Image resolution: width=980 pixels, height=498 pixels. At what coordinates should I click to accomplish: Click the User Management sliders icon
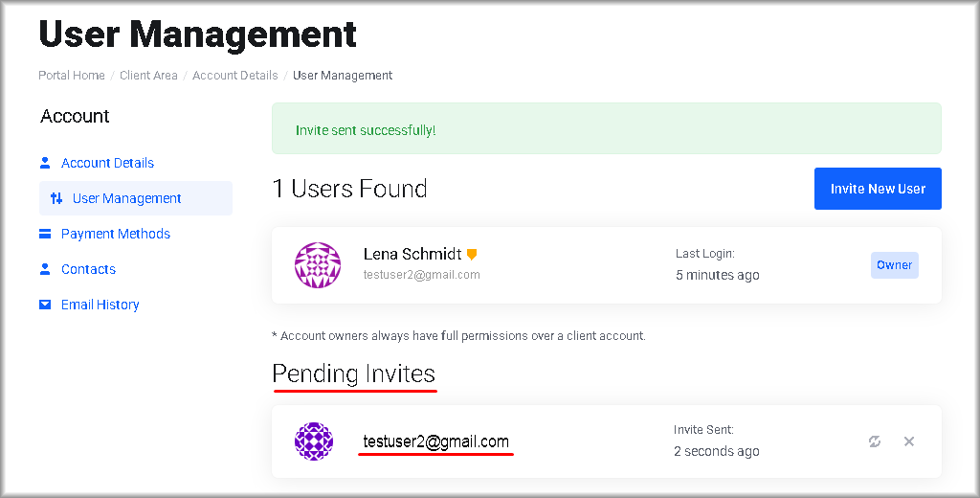coord(56,198)
